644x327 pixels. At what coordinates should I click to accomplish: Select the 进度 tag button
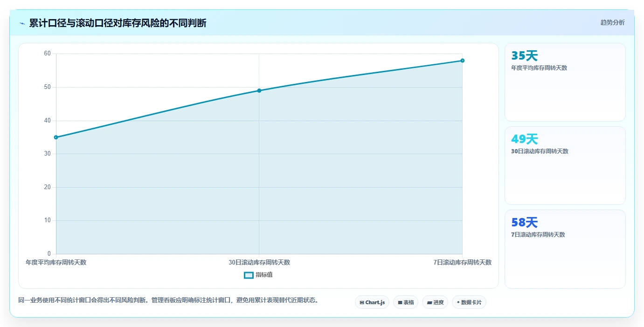435,302
